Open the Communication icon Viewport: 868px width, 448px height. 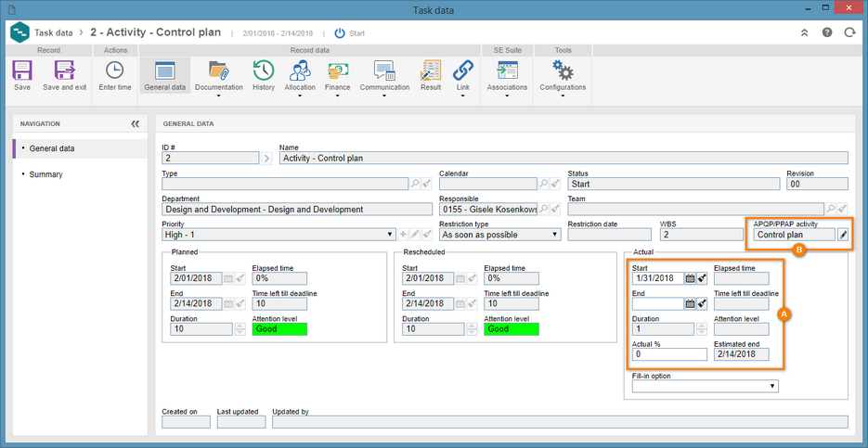point(384,70)
